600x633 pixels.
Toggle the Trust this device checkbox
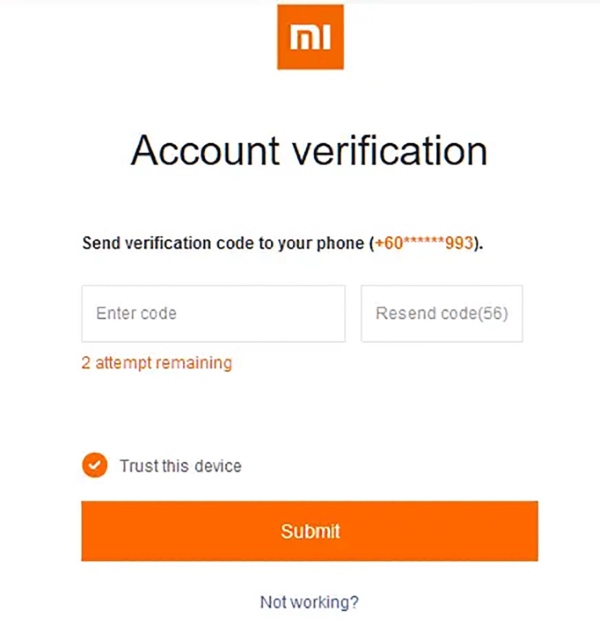(95, 465)
